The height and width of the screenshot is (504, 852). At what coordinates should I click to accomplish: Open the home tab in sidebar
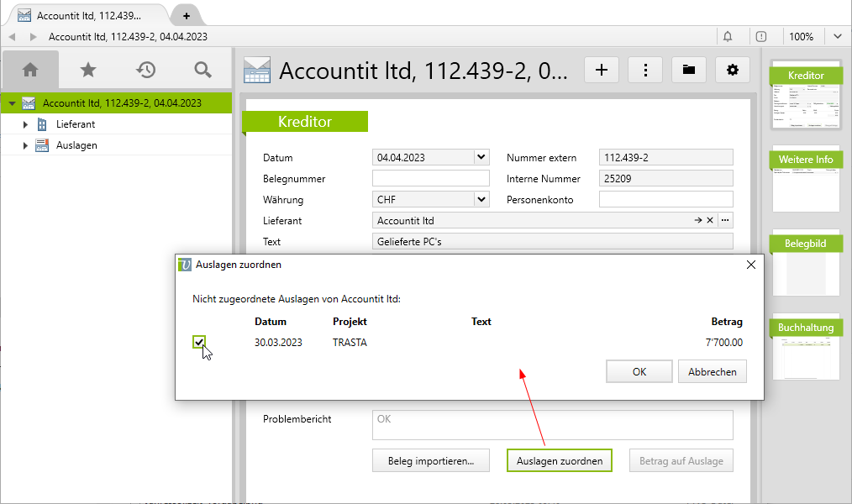pyautogui.click(x=30, y=70)
